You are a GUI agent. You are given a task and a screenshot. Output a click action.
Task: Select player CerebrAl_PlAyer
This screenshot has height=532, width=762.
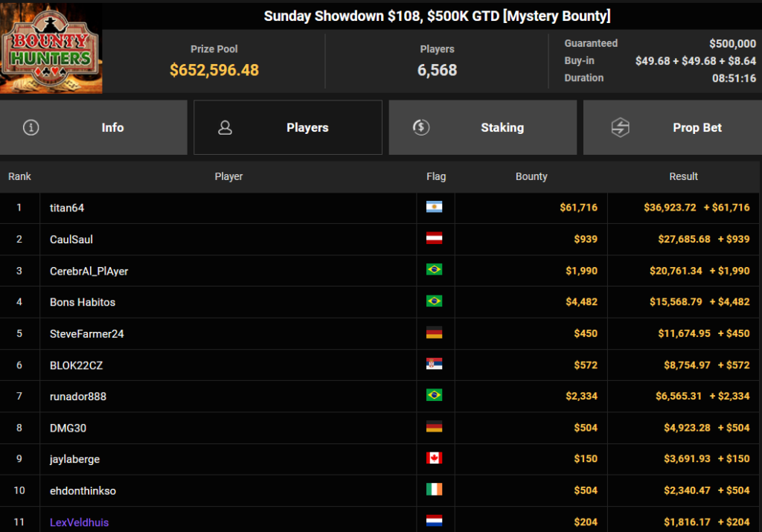pos(89,271)
